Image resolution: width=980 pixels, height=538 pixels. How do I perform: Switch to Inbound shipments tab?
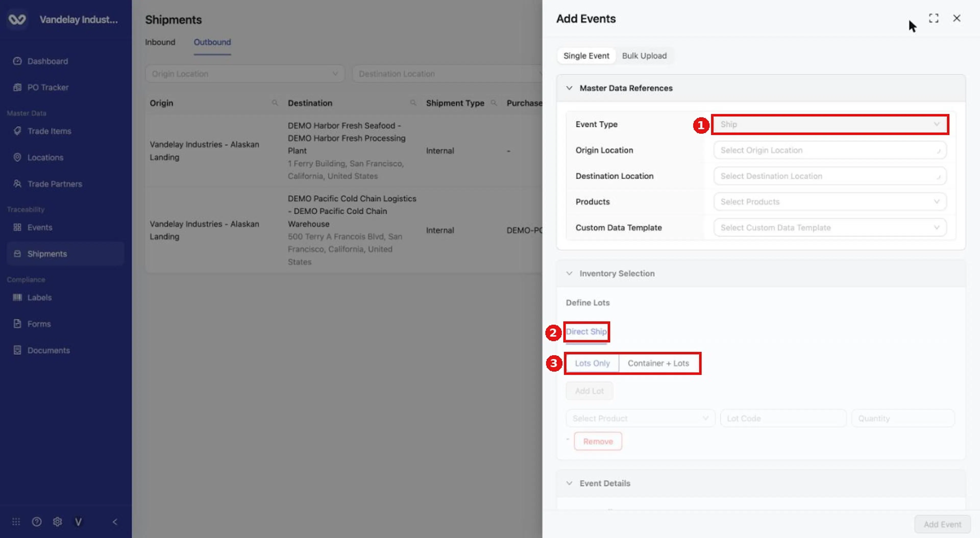(160, 42)
